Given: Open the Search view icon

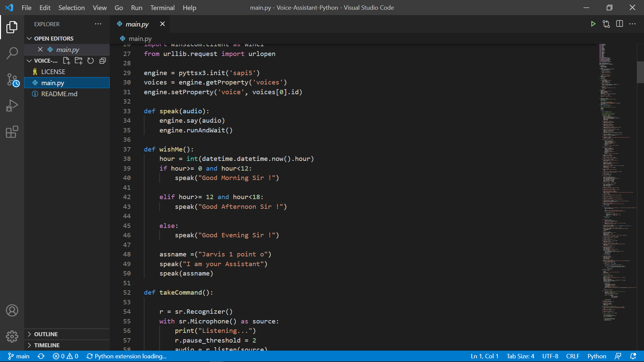Looking at the screenshot, I should click(x=12, y=53).
